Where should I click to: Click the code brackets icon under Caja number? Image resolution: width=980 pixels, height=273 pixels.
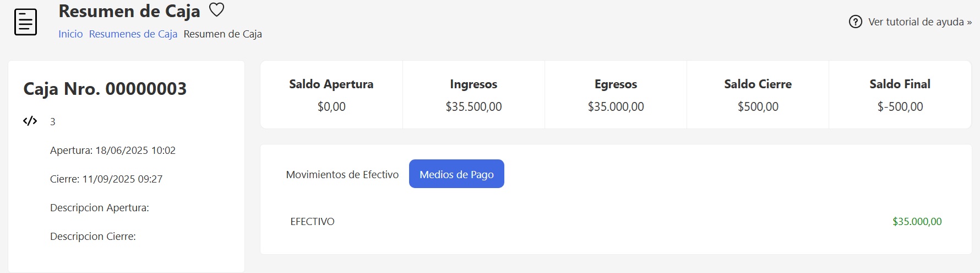coord(30,121)
